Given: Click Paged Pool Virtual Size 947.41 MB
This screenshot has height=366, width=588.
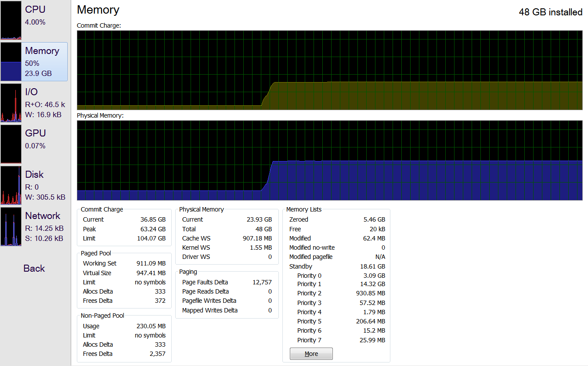Looking at the screenshot, I should (x=151, y=273).
